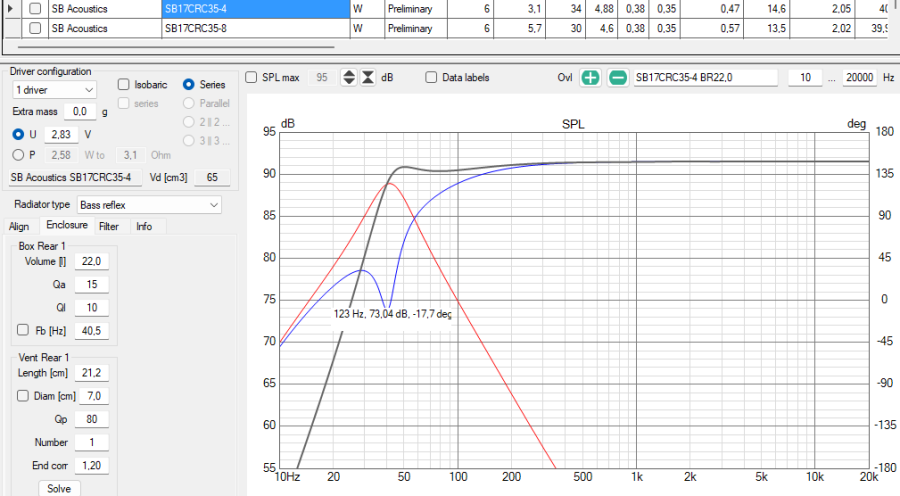
Task: Click the SPL graph title
Action: pyautogui.click(x=573, y=124)
